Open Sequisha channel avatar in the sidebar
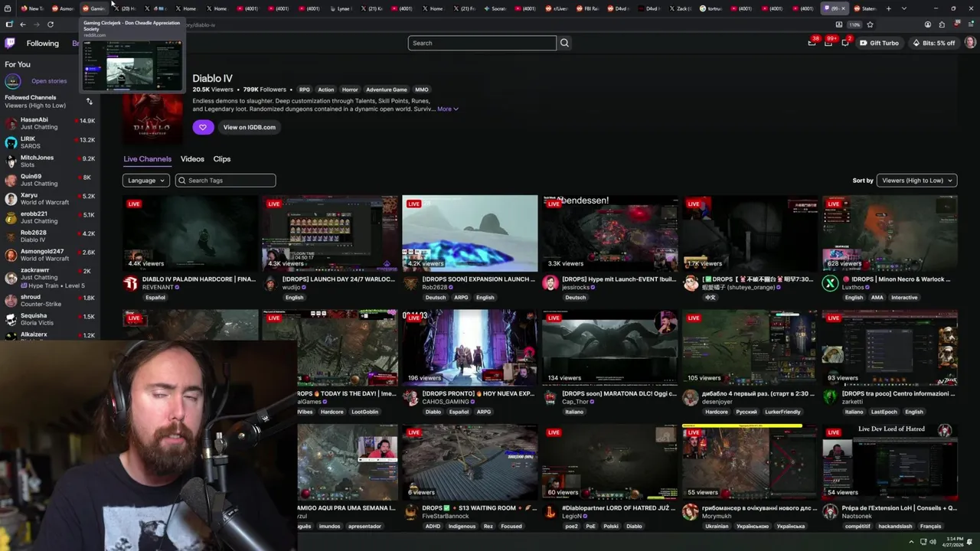 click(x=11, y=319)
